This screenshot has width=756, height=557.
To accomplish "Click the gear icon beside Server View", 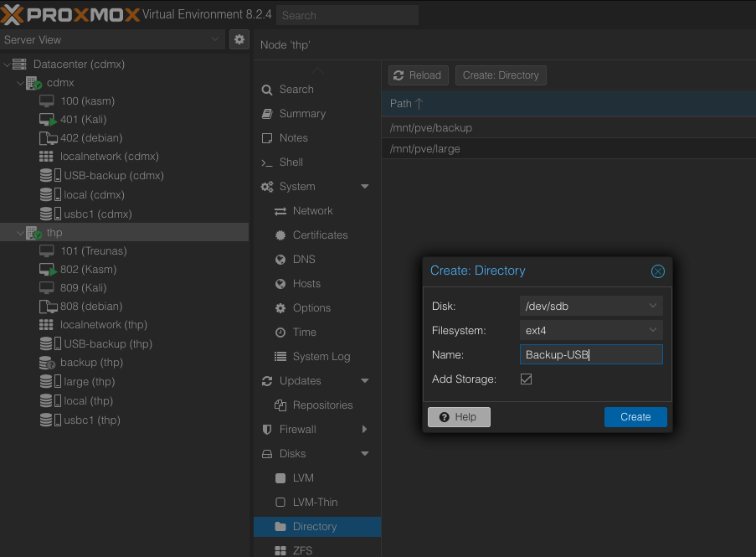I will 239,39.
